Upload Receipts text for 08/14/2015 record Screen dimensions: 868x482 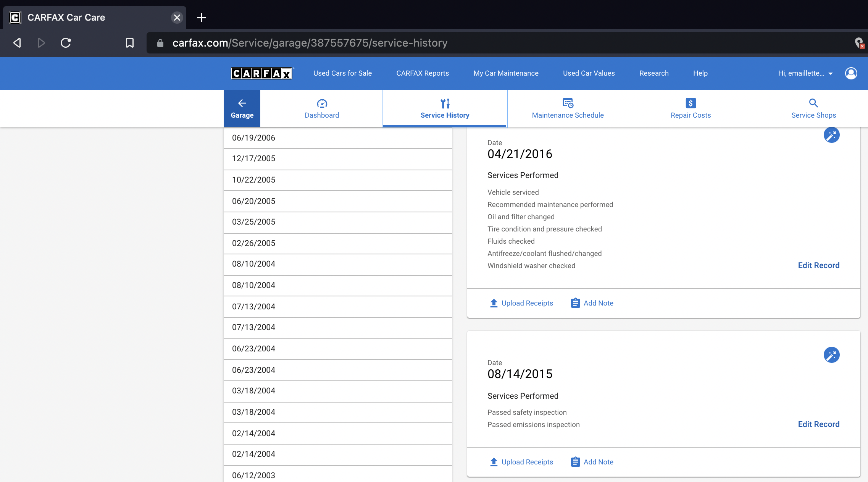point(527,462)
